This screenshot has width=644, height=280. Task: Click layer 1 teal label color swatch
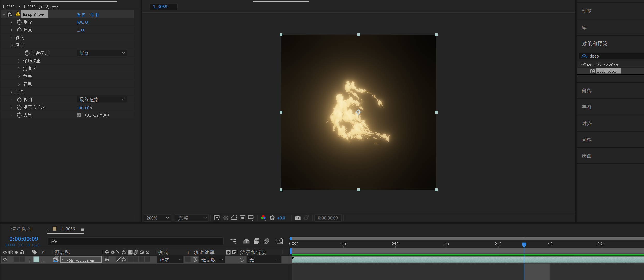(x=36, y=260)
